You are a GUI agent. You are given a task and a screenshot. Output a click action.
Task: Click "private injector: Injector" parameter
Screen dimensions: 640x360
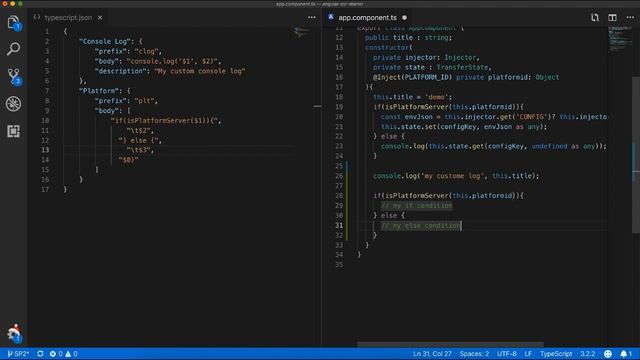coord(426,58)
